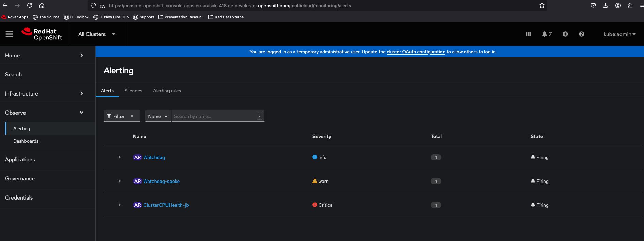Open the Name search type dropdown
644x241 pixels.
pyautogui.click(x=158, y=116)
